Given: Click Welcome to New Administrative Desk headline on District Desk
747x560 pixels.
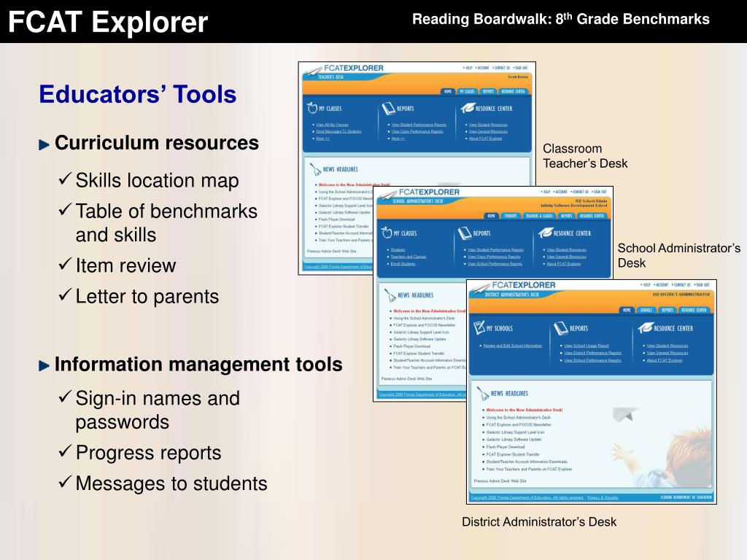Looking at the screenshot, I should (x=524, y=410).
